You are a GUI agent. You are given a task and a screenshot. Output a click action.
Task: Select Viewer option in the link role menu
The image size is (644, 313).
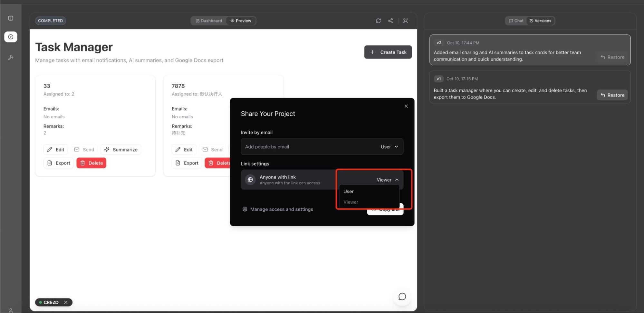pos(369,202)
